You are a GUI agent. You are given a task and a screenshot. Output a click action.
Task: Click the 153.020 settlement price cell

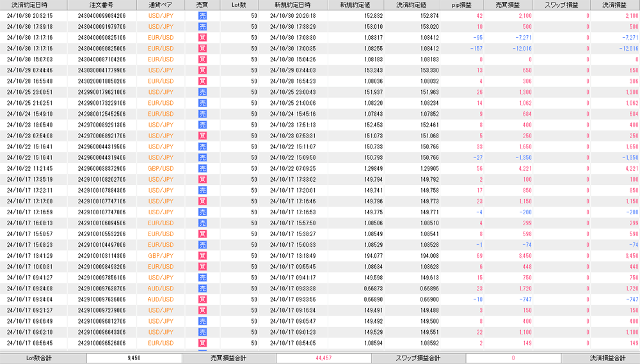point(429,27)
